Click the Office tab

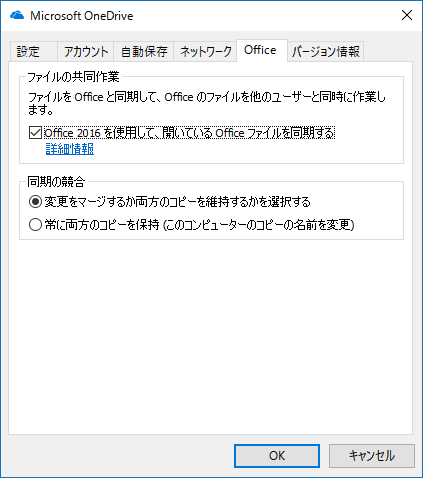(x=262, y=50)
